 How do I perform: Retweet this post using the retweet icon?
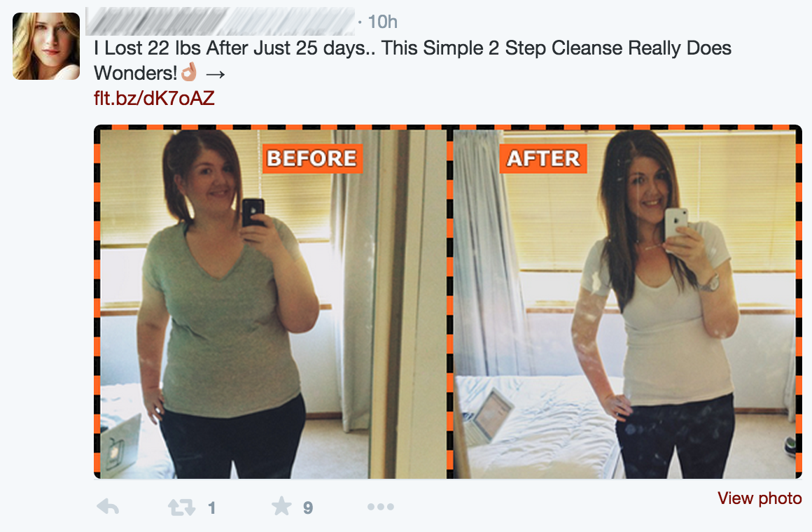pos(182,507)
